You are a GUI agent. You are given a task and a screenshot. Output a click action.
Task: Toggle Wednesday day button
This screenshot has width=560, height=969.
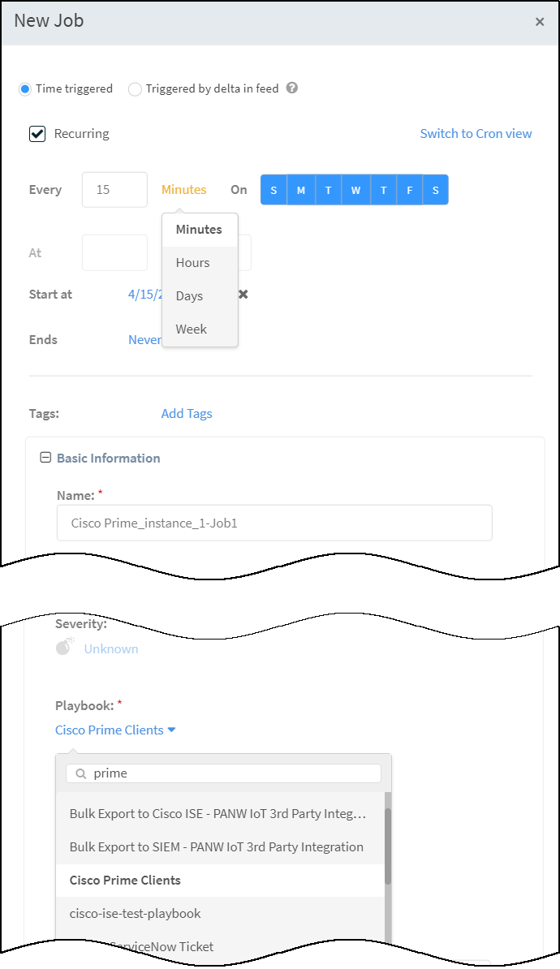coord(355,190)
